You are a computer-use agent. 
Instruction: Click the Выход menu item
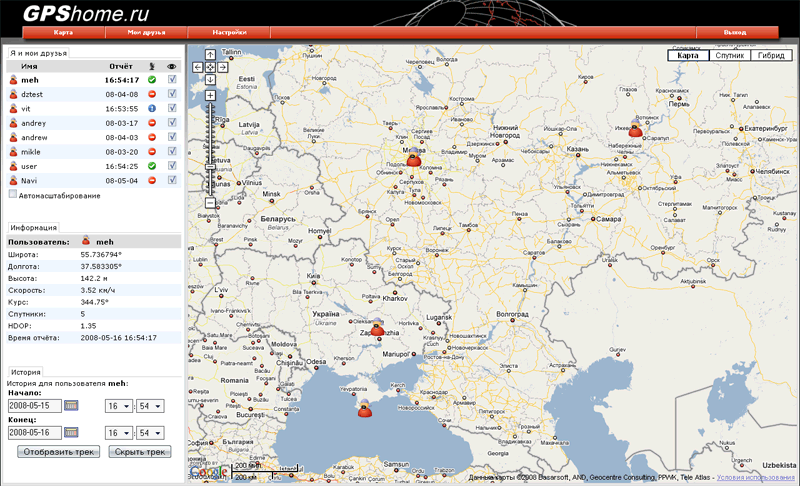(x=735, y=32)
